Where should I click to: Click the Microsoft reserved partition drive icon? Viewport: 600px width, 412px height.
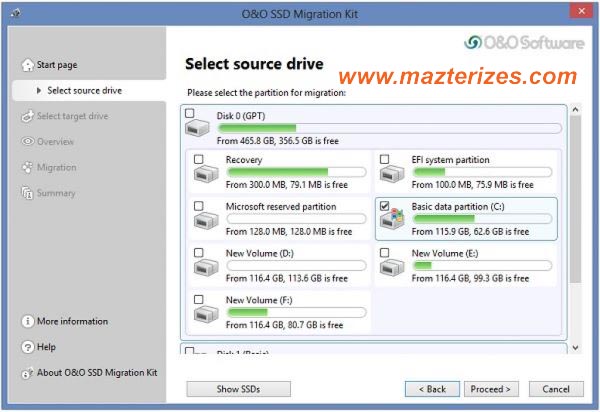[x=206, y=220]
